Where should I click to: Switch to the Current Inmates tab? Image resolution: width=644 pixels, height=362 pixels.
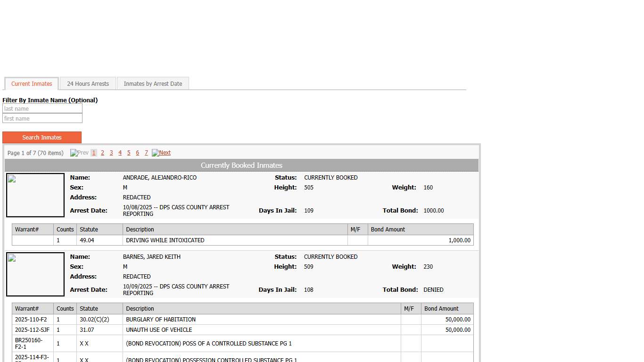click(x=32, y=84)
